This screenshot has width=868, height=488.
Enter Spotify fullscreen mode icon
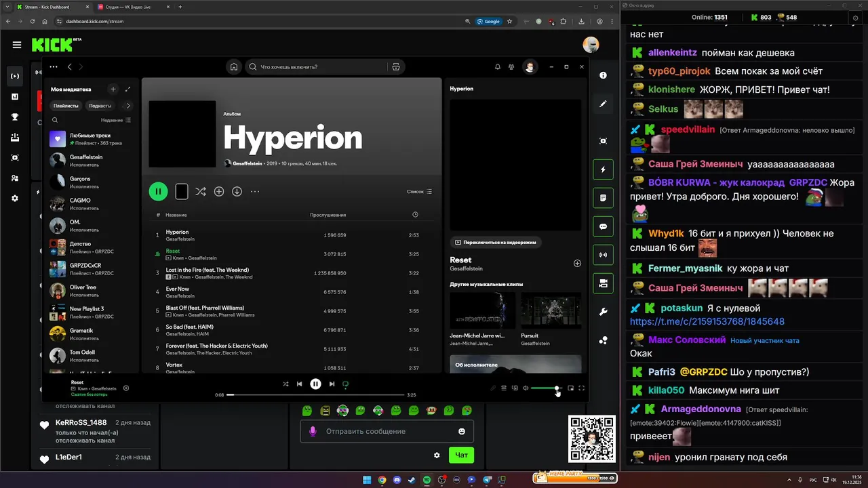(581, 388)
